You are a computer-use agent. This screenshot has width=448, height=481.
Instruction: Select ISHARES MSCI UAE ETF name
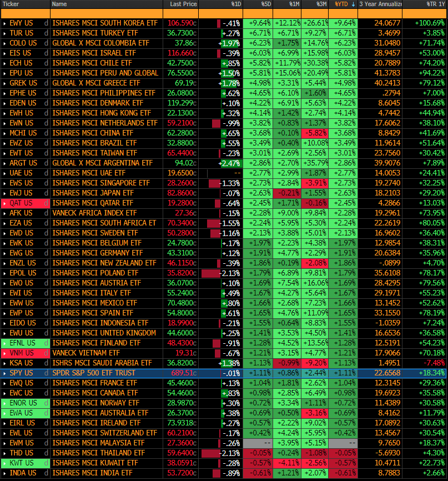(89, 173)
